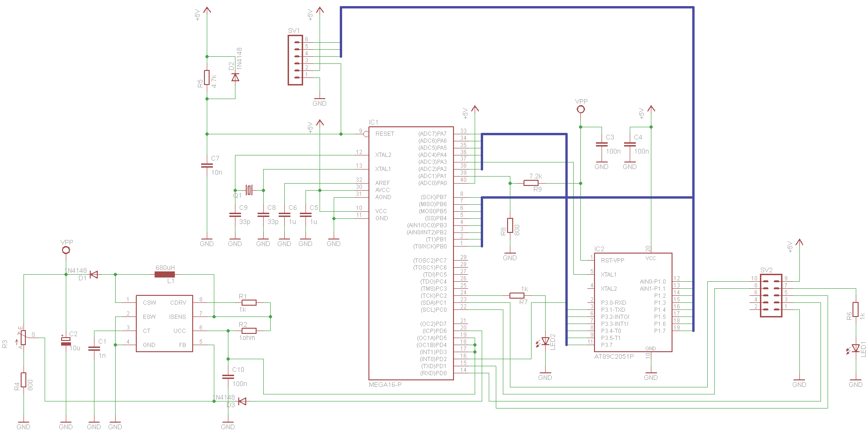Screen dimensions: 868x432
Task: Click the (SCK)PB7 pin label
Action: tap(433, 197)
